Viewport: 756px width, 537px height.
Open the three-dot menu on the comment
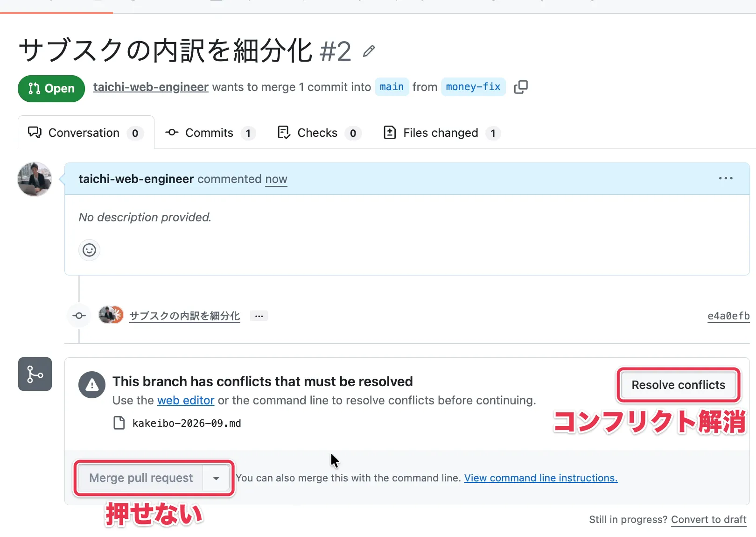click(726, 178)
